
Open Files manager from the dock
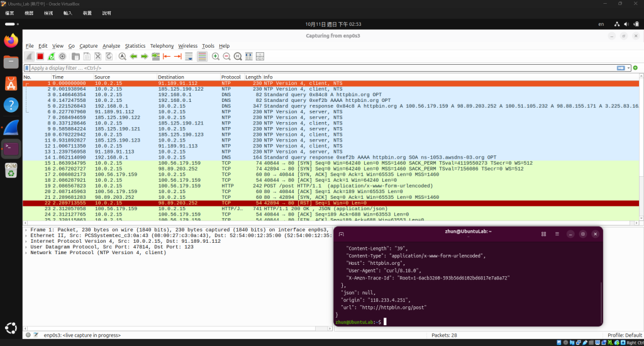[11, 62]
